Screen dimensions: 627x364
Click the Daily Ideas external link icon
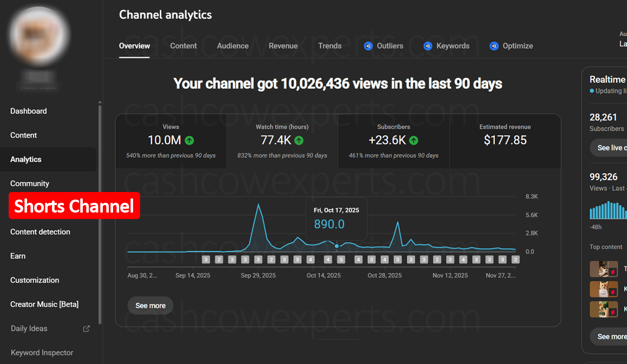point(86,328)
